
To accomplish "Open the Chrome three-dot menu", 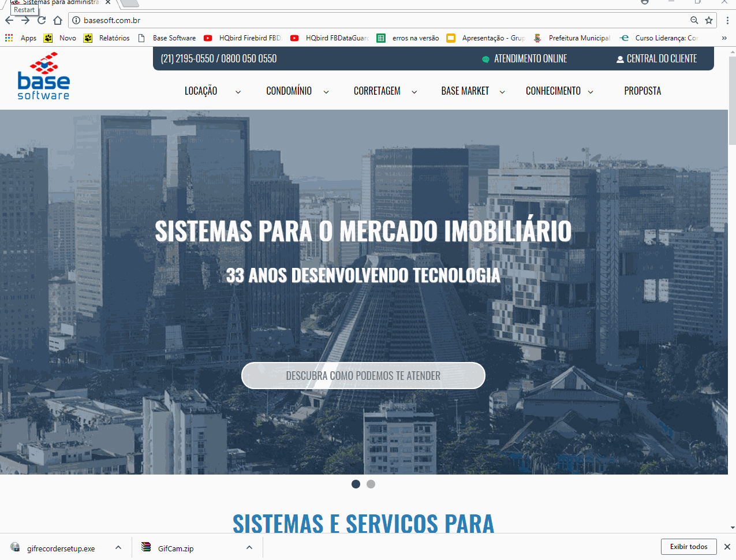I will 727,20.
